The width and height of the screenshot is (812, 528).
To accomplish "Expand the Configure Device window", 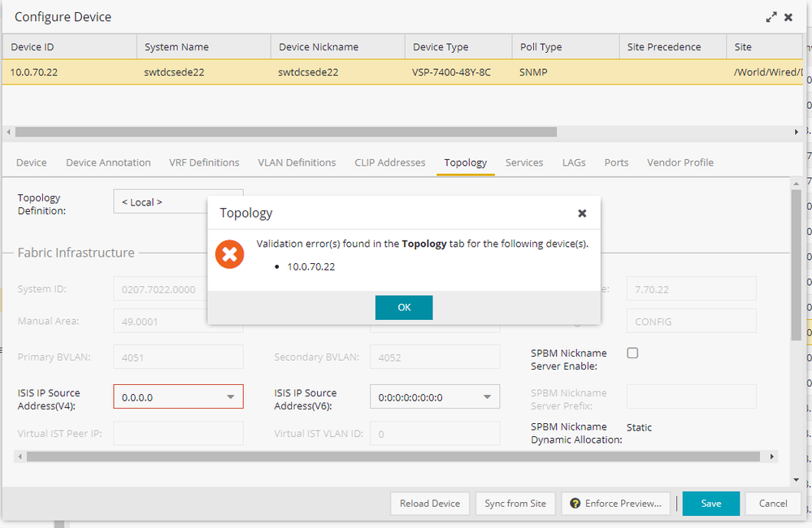I will click(x=771, y=17).
